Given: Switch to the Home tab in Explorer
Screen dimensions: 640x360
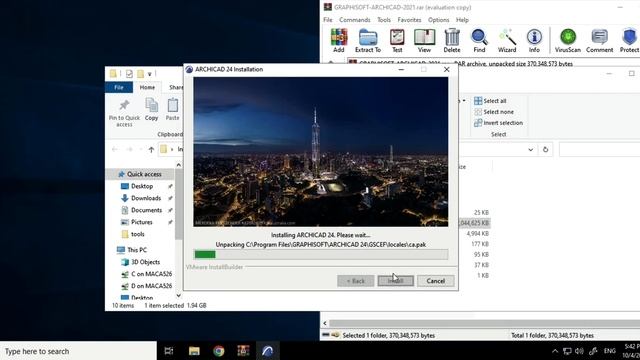Looking at the screenshot, I should click(147, 87).
